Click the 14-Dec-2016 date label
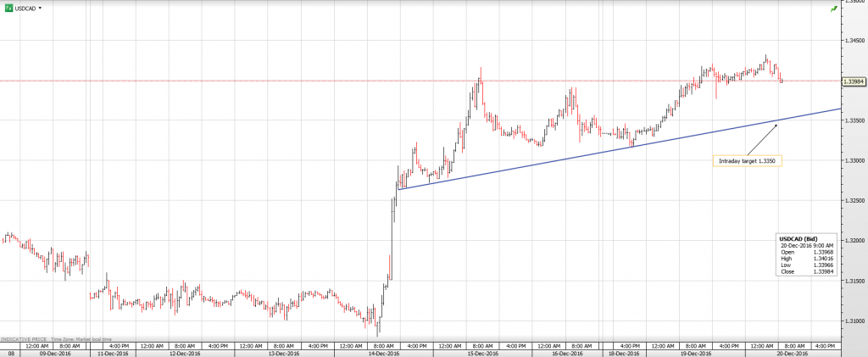The width and height of the screenshot is (868, 357). pyautogui.click(x=384, y=353)
